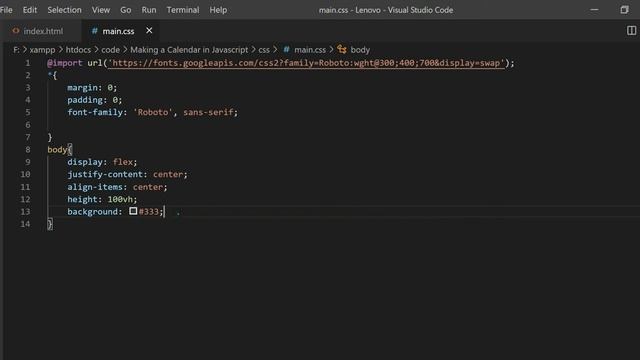640x360 pixels.
Task: Click the css folder breadcrumb
Action: coord(264,50)
